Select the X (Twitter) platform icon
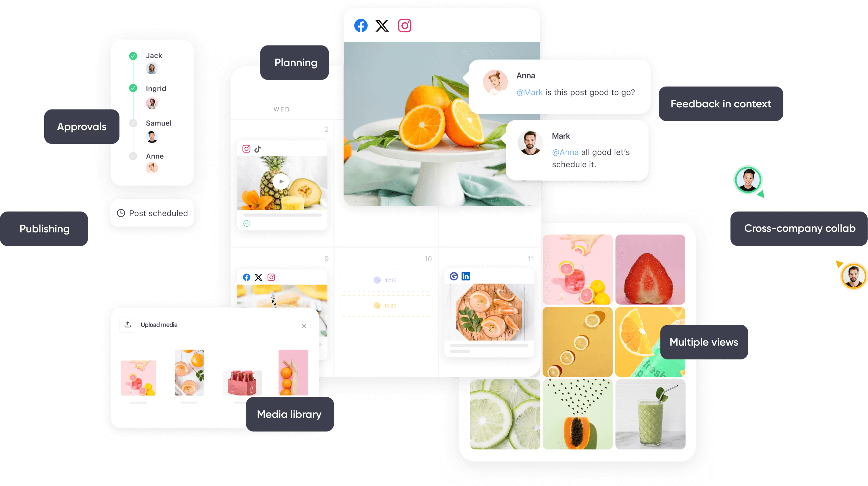The image size is (868, 486). [x=382, y=26]
